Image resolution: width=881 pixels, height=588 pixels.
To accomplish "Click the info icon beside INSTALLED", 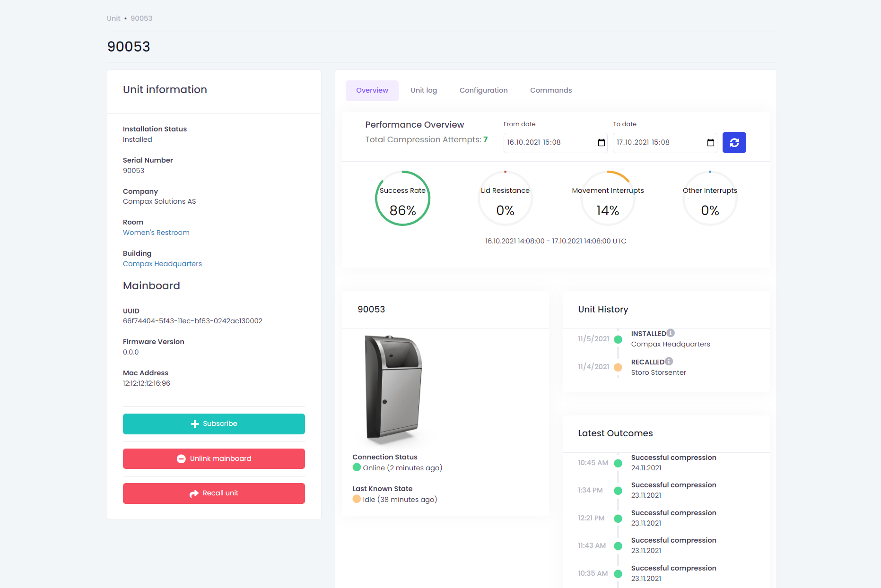I will [x=671, y=333].
